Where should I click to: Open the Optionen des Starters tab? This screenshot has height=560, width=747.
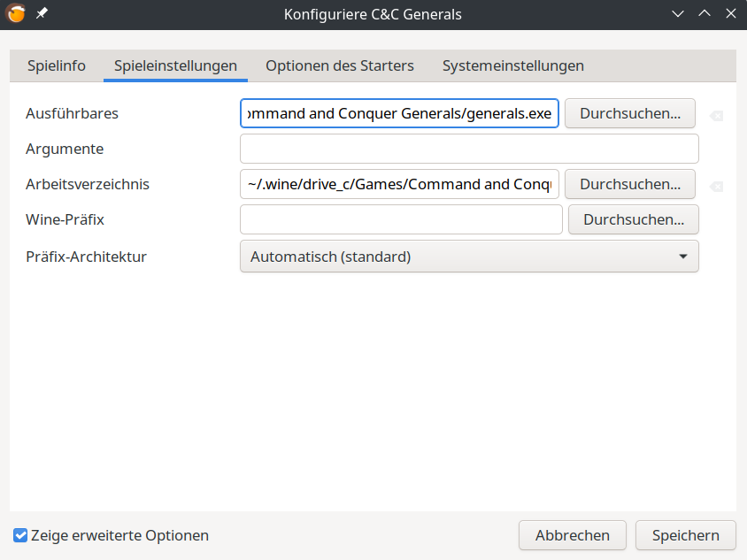[x=340, y=65]
